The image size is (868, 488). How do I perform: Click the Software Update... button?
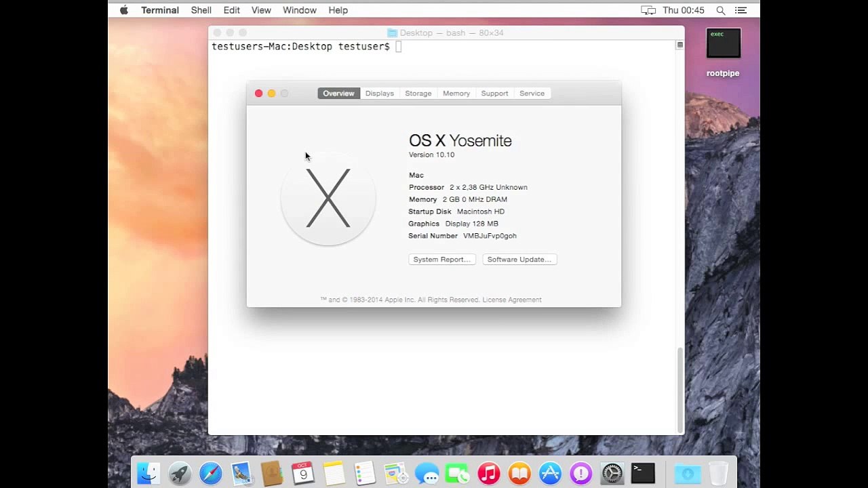[519, 260]
